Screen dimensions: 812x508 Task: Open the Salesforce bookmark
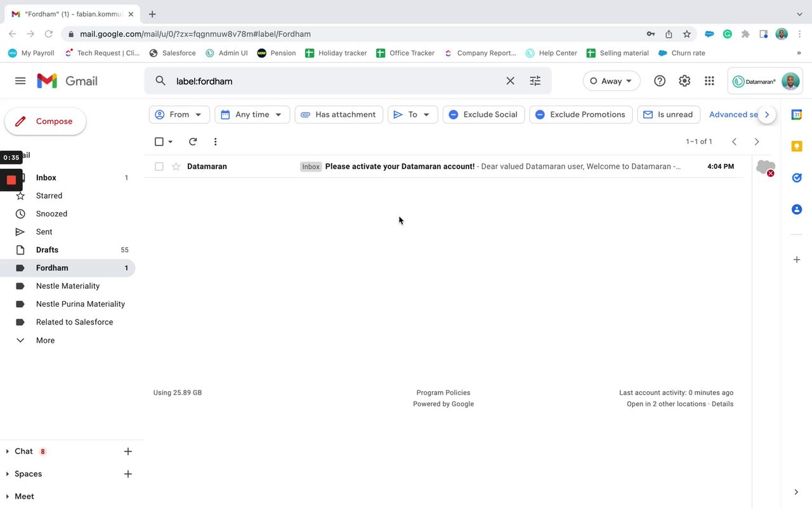pyautogui.click(x=172, y=53)
